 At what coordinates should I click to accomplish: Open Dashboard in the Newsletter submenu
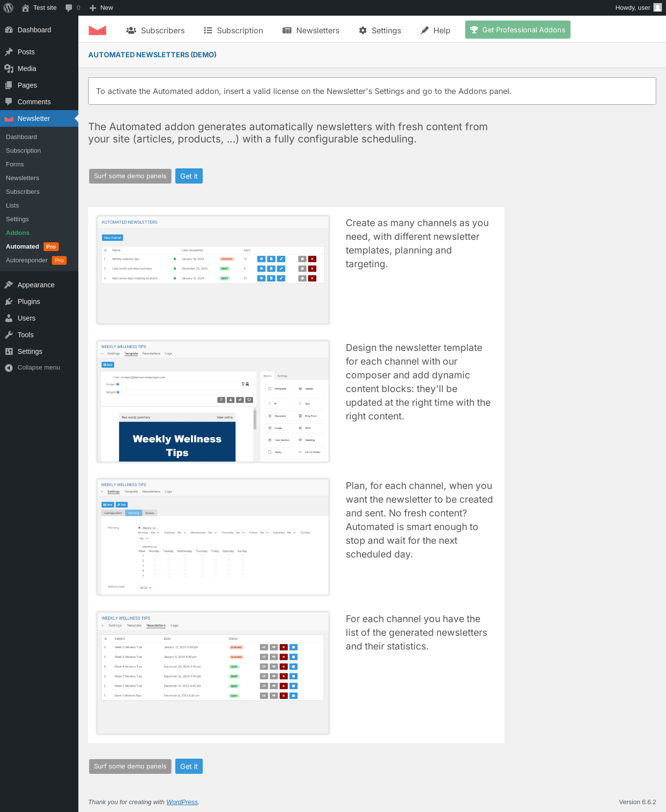(22, 137)
